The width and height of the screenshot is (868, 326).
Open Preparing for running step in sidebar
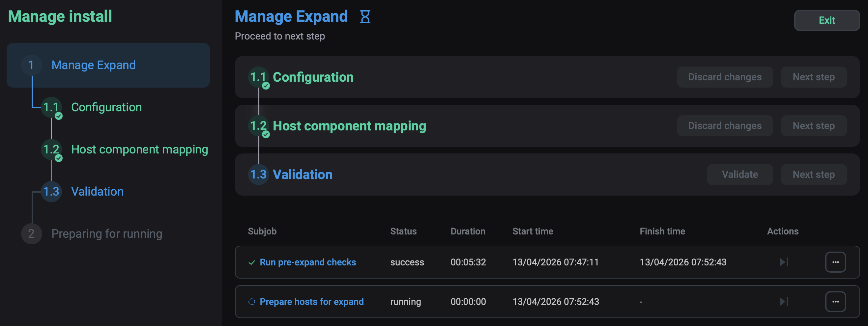106,234
